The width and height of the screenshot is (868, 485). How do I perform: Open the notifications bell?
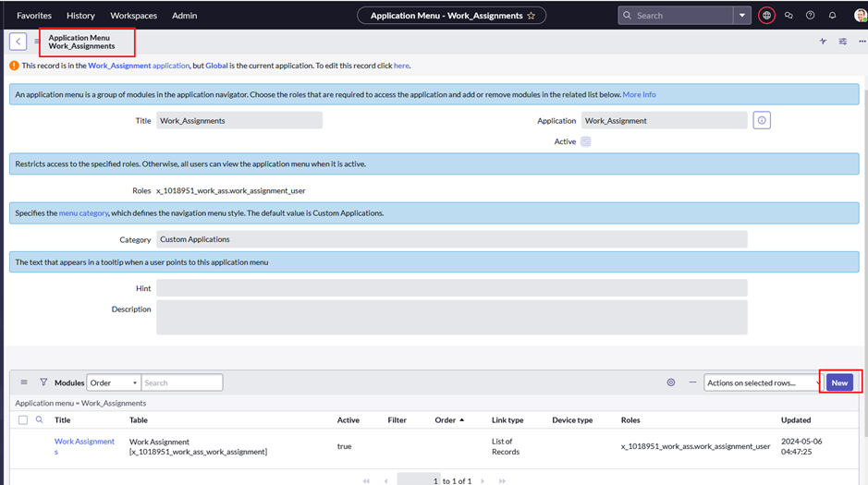832,16
